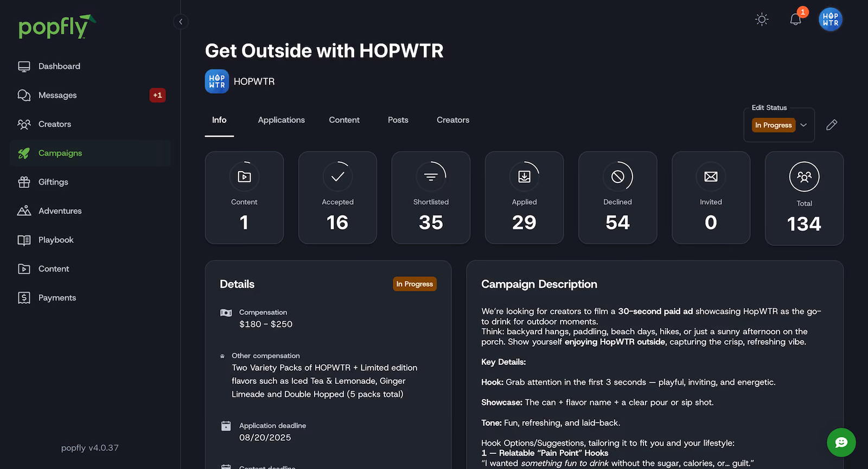Click the sidebar Content play icon
Viewport: 868px width, 469px height.
24,269
